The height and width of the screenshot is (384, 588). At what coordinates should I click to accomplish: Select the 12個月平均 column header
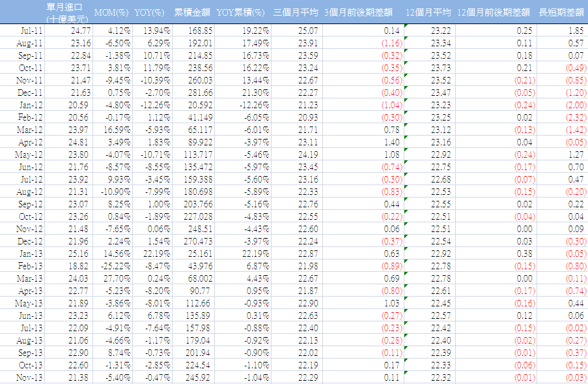(x=428, y=13)
